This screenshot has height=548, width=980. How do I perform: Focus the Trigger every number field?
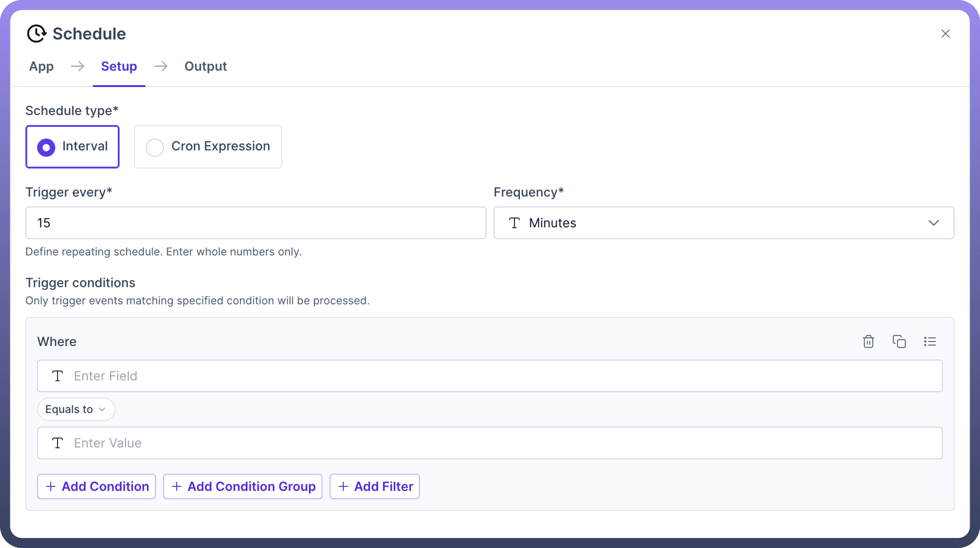pos(256,223)
